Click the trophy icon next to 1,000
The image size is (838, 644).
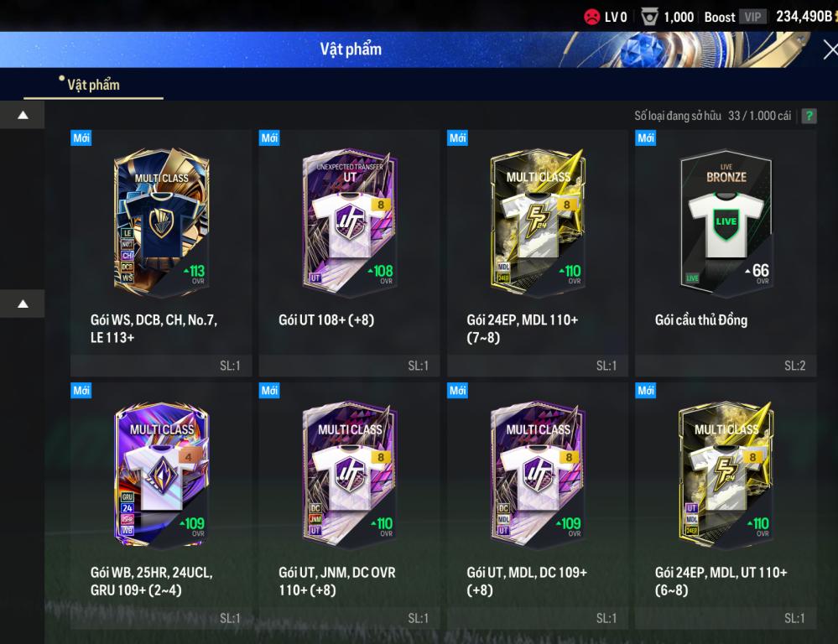(649, 17)
